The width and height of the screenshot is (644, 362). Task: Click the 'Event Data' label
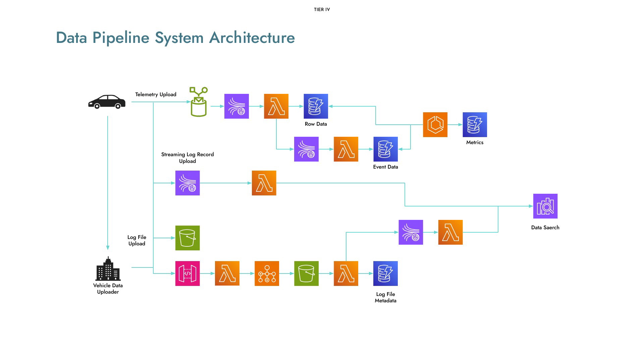pyautogui.click(x=385, y=167)
